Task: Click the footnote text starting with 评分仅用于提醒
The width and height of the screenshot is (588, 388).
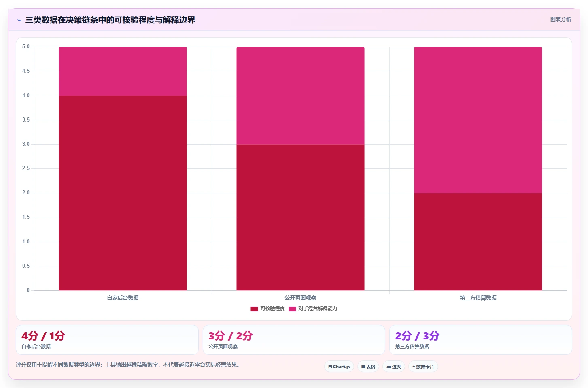Action: [129, 365]
